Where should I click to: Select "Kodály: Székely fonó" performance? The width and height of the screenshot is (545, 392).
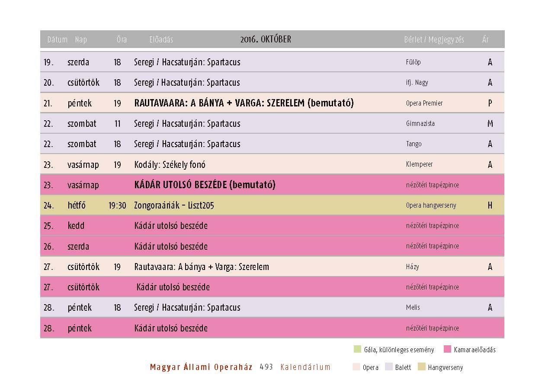170,164
